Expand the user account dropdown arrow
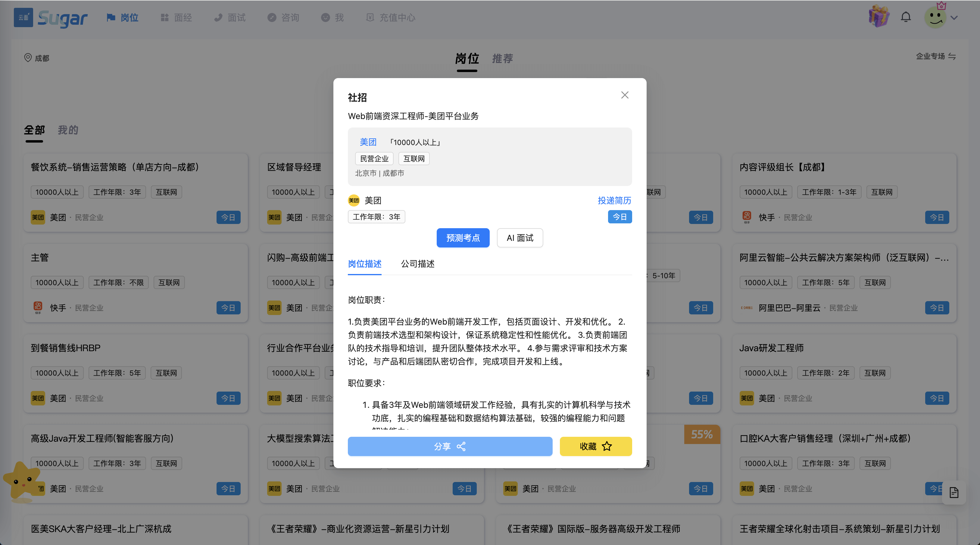The width and height of the screenshot is (980, 545). tap(954, 17)
